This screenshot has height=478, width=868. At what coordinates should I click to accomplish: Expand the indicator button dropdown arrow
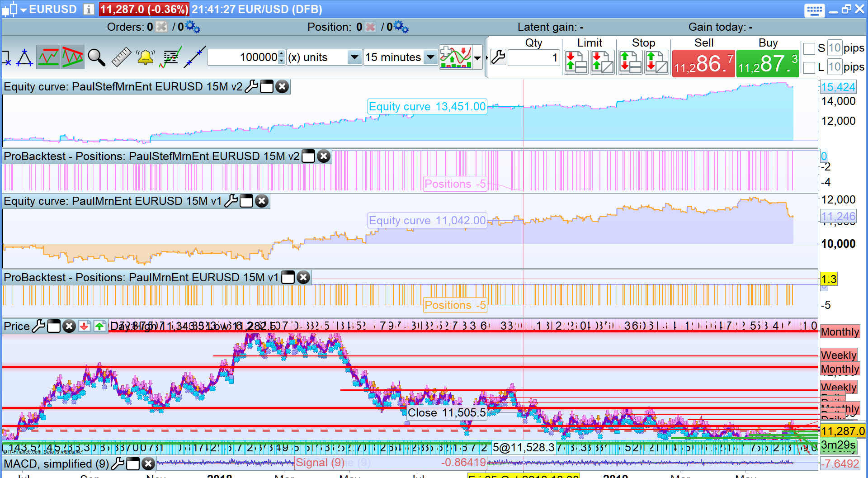[477, 57]
